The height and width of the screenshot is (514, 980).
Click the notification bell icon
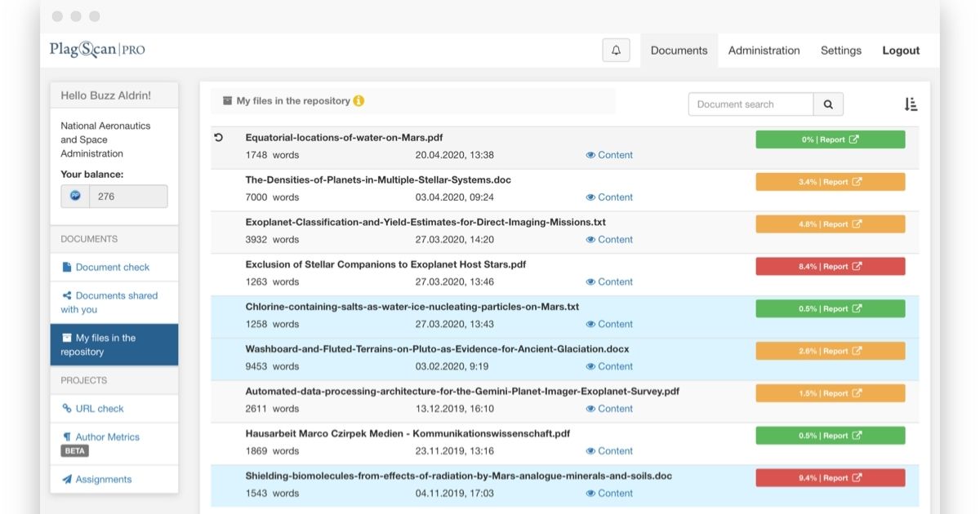click(616, 51)
